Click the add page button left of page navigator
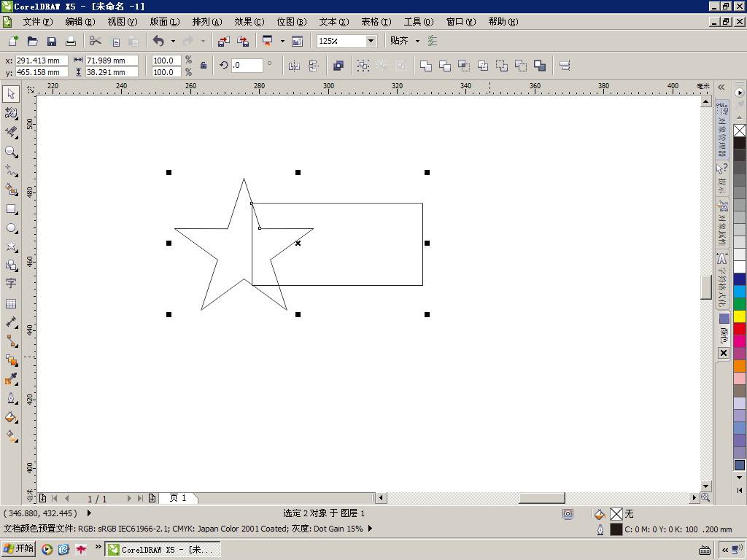Screen dimensions: 747x560 pos(42,498)
